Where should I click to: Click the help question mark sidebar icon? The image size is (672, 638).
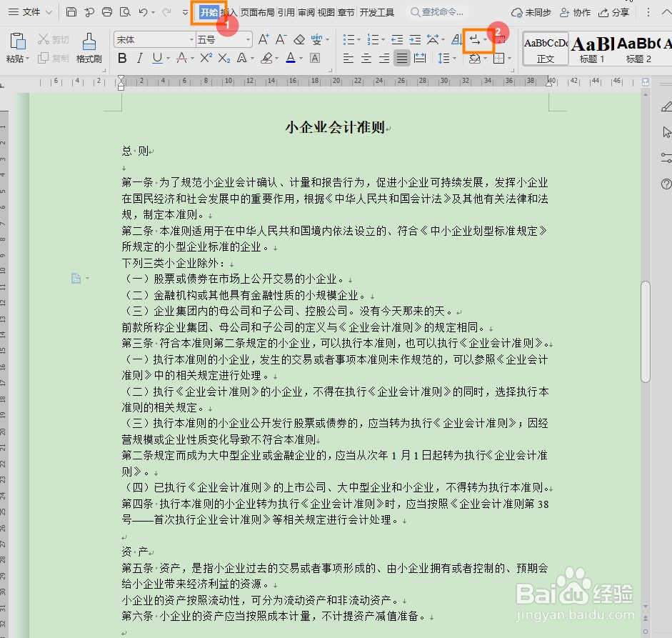click(x=666, y=184)
